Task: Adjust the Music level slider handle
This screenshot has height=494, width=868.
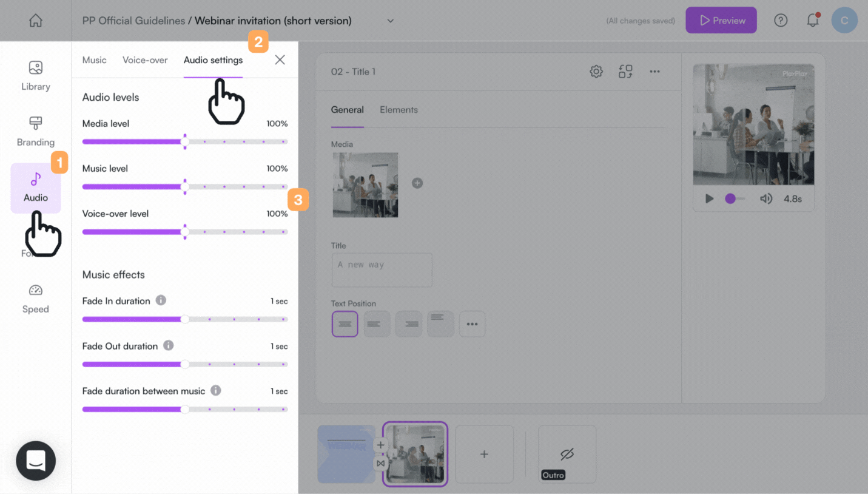Action: click(x=185, y=187)
